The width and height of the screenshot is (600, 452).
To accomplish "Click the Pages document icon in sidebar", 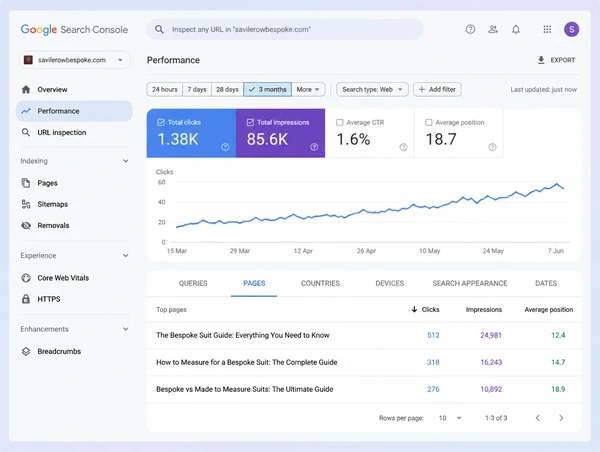I will point(26,183).
